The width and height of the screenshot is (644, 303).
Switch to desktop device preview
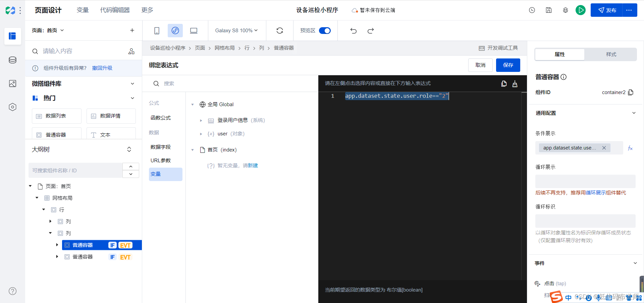tap(194, 31)
